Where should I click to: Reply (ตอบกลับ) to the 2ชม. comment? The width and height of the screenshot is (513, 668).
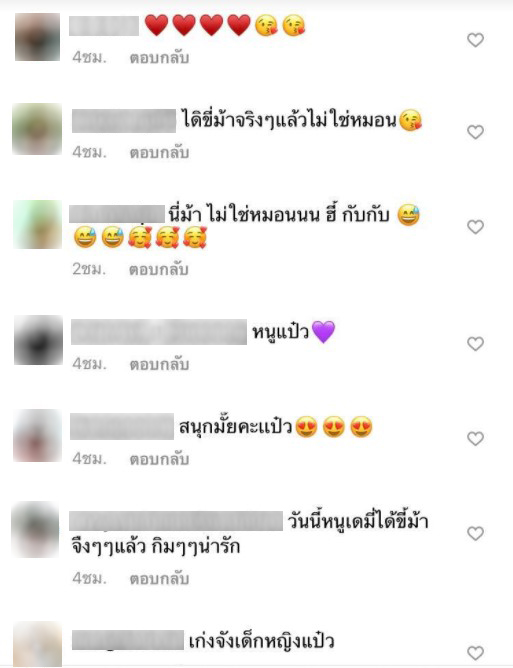159,269
